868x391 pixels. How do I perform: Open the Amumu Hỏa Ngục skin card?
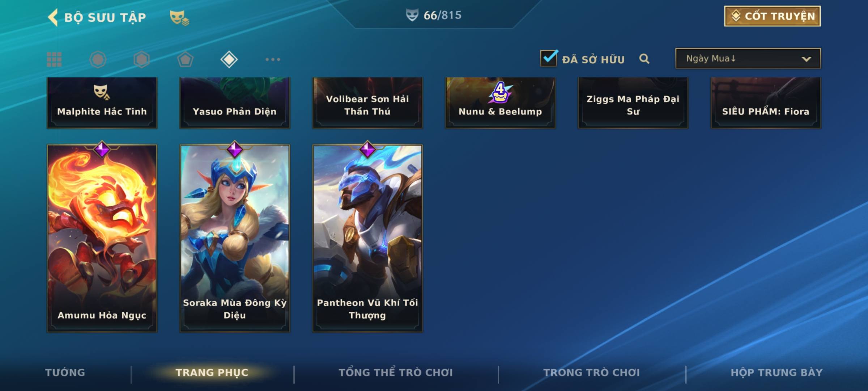click(x=102, y=238)
